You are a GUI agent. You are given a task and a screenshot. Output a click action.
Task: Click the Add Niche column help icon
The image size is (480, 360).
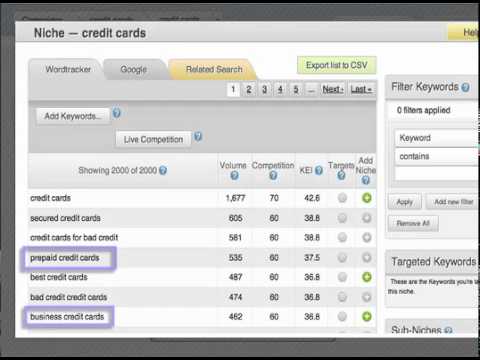[x=366, y=180]
